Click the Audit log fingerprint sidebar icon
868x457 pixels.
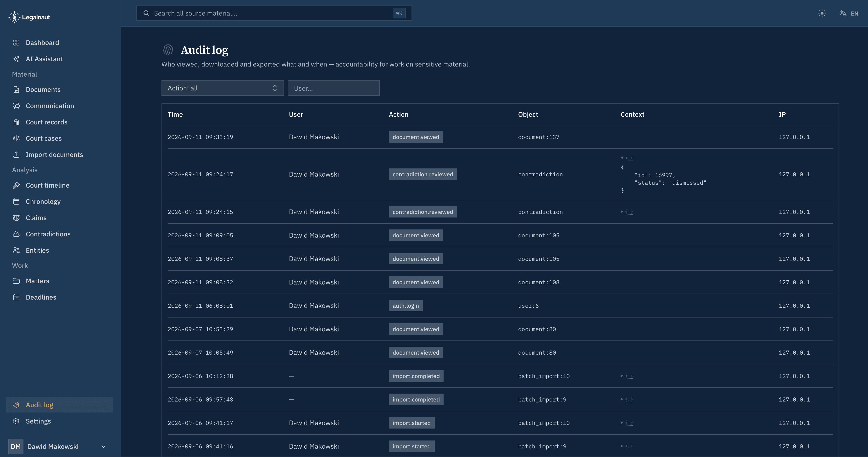click(x=16, y=405)
